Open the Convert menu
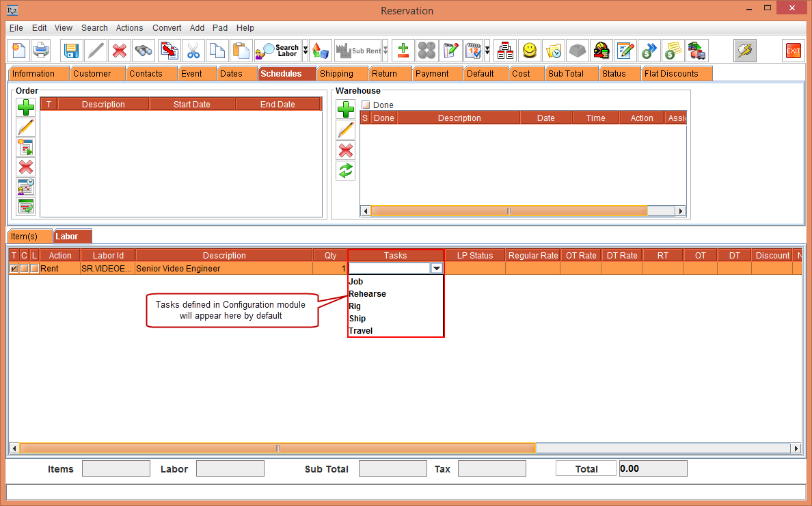Screen dimensions: 812x506 click(167, 28)
